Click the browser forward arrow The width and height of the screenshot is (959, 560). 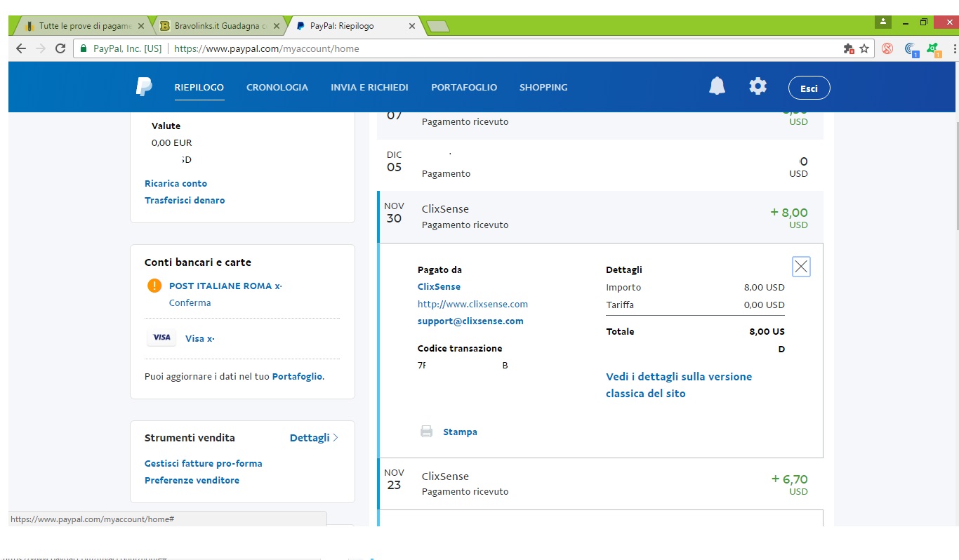point(41,48)
